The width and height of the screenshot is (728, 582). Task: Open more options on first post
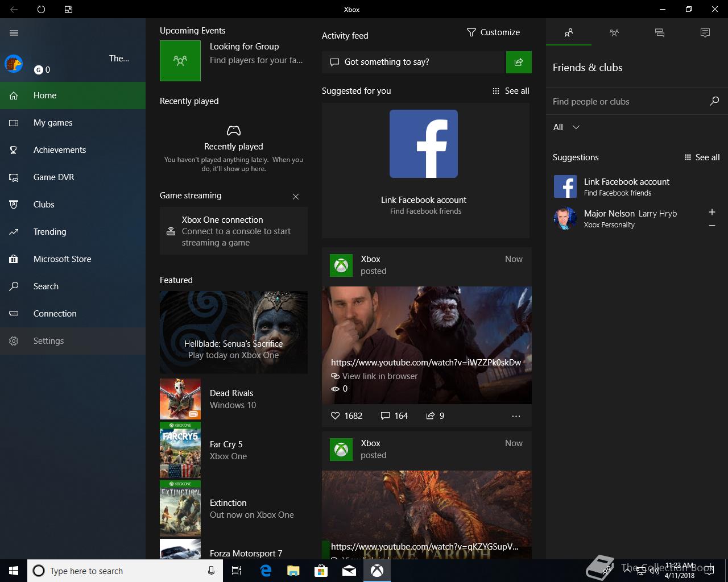coord(516,416)
